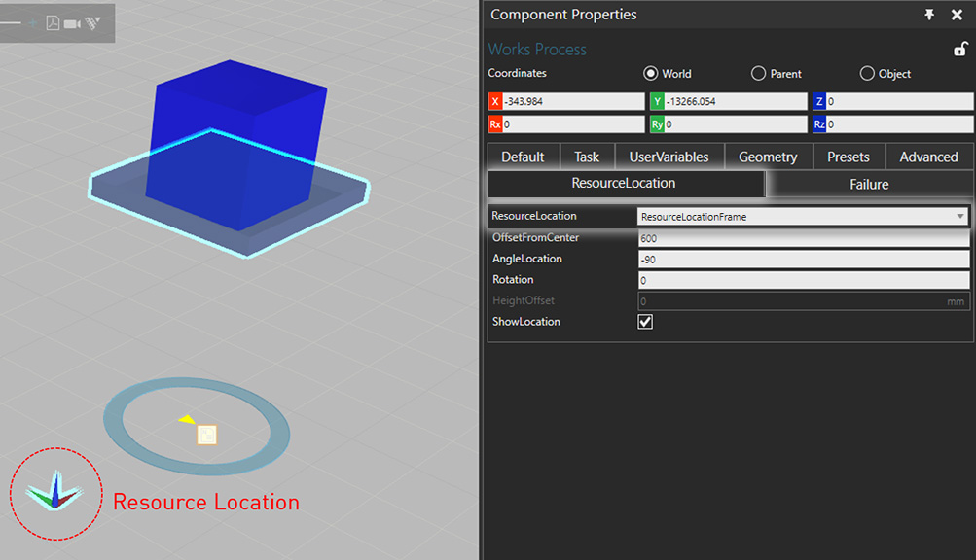Click the Component Properties panel title
This screenshot has width=976, height=560.
[x=563, y=15]
